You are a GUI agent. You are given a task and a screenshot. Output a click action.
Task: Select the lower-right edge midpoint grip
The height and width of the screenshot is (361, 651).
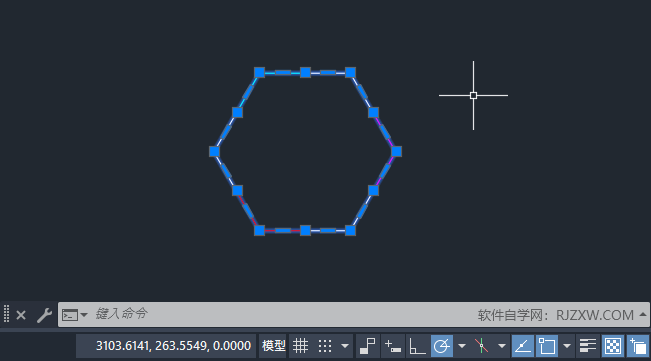click(x=373, y=190)
